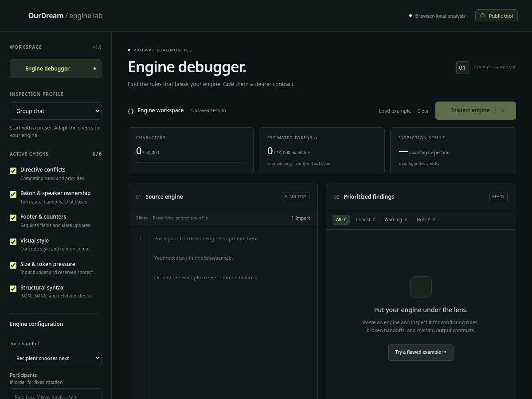Disable the Visual style check

(13, 241)
